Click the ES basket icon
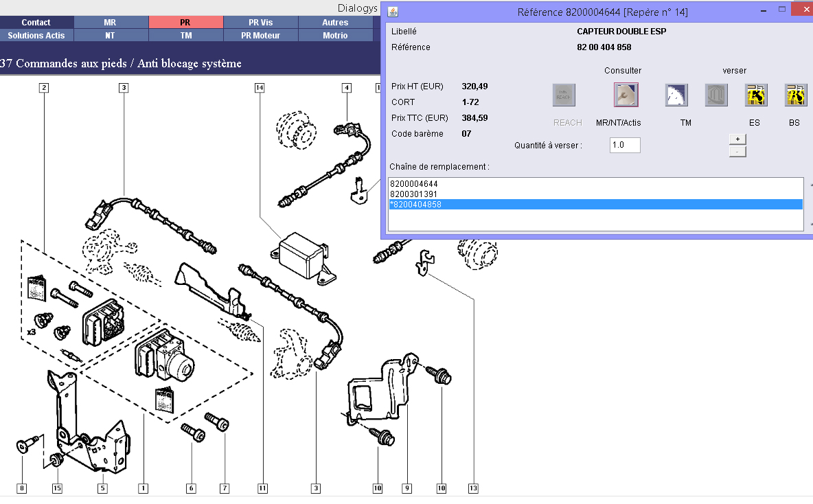The image size is (813, 504). [756, 95]
